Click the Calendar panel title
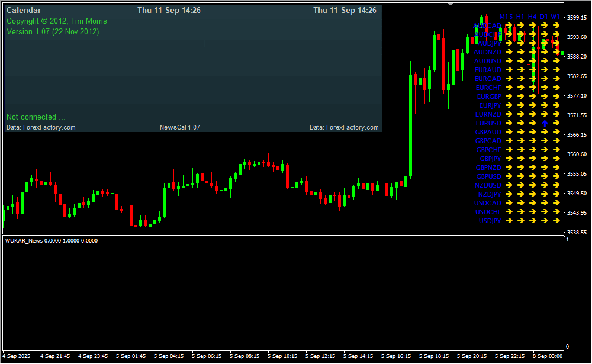The image size is (592, 364). tap(24, 11)
